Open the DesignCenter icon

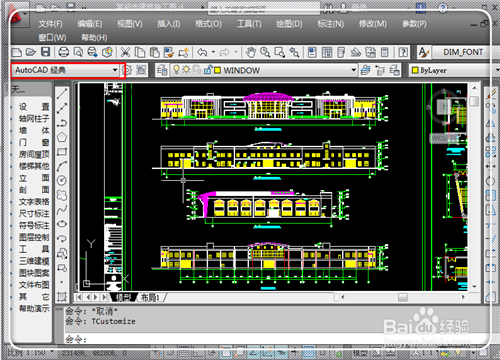click(x=327, y=52)
